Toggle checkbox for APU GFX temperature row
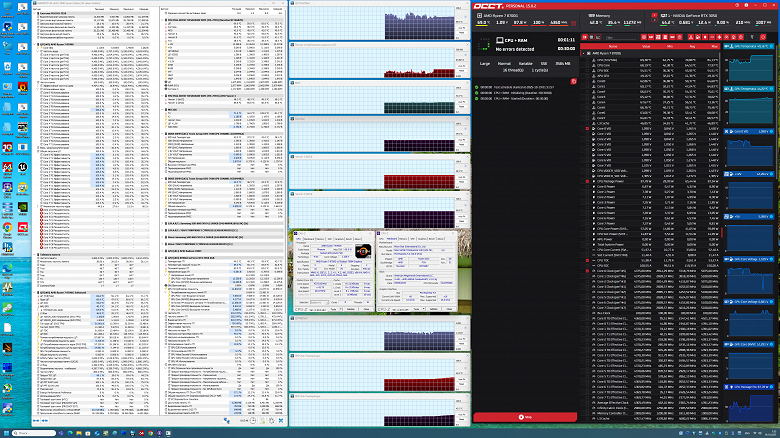 587,76
